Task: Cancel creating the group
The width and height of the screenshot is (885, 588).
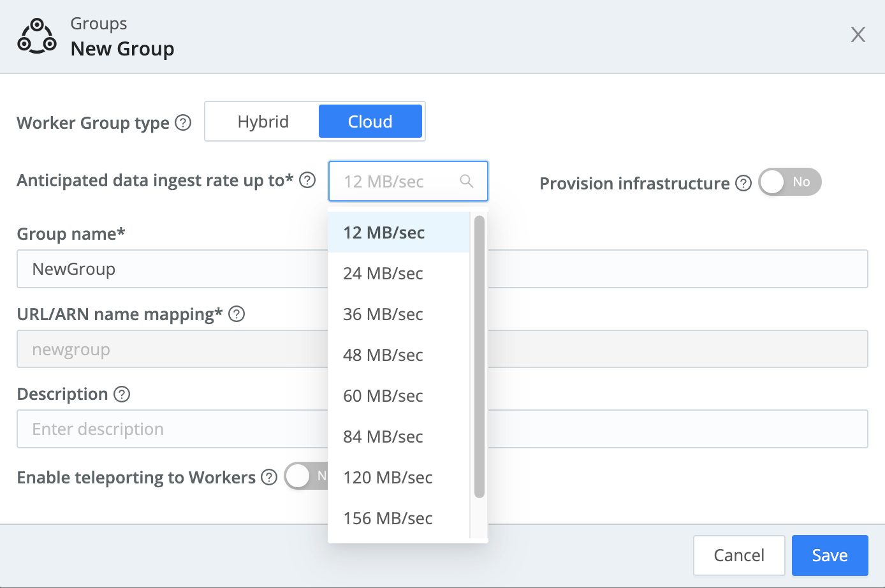Action: pyautogui.click(x=738, y=555)
